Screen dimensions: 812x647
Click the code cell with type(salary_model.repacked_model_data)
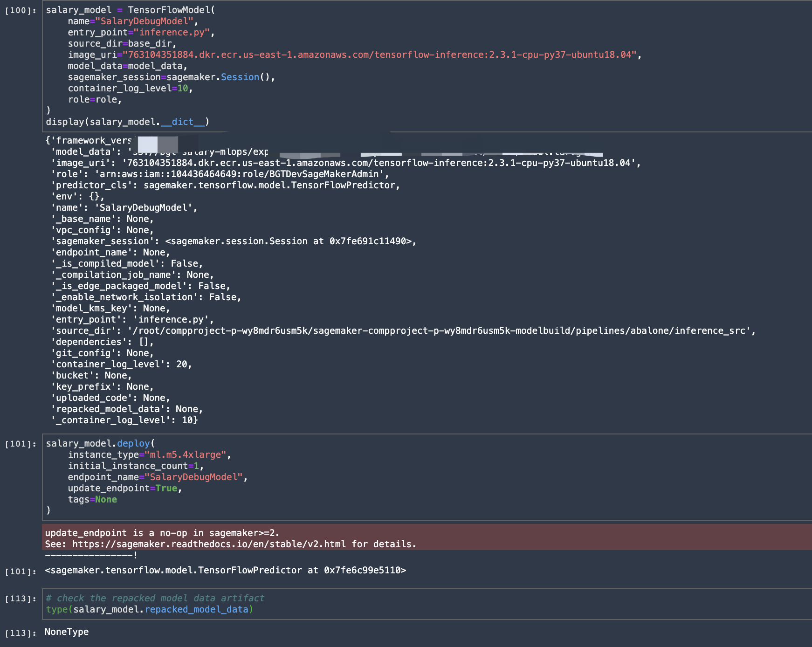(x=427, y=604)
